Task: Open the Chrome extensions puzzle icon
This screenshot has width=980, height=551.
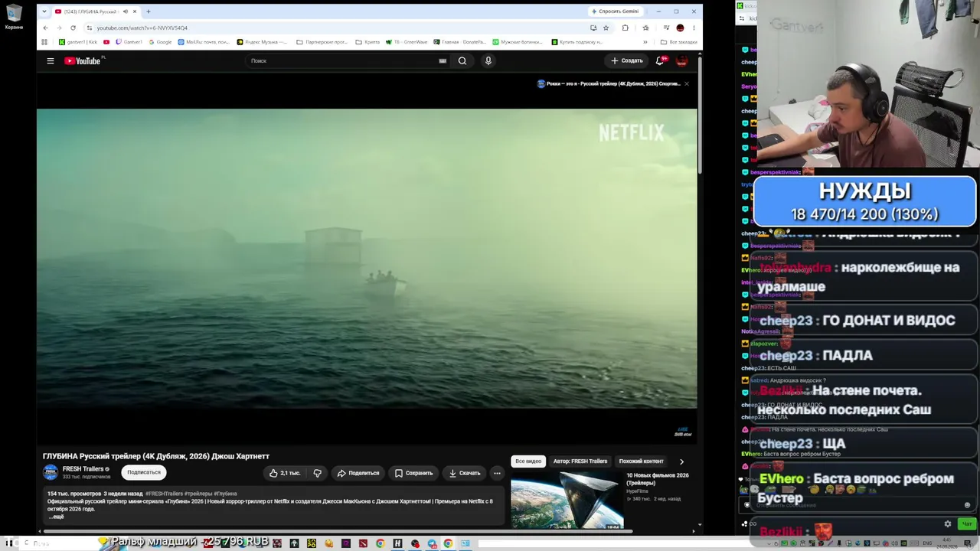Action: 625,28
